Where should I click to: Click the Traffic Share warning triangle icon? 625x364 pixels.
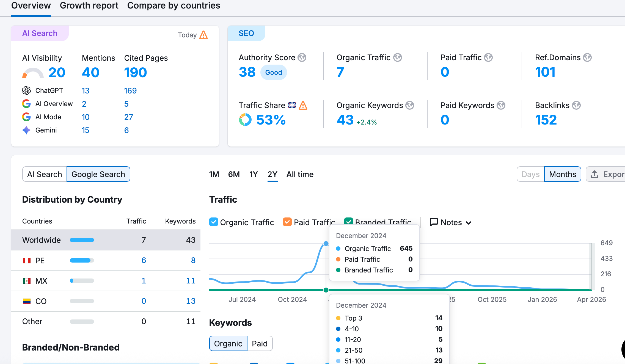[303, 105]
